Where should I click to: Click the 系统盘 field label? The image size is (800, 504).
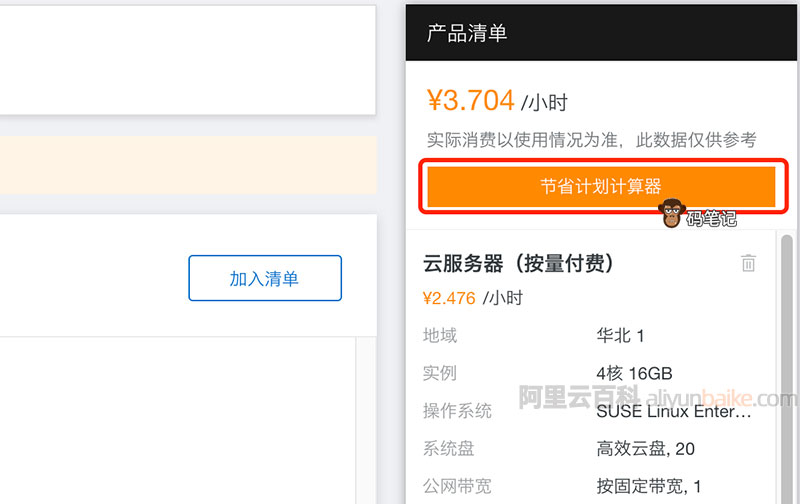tap(449, 449)
